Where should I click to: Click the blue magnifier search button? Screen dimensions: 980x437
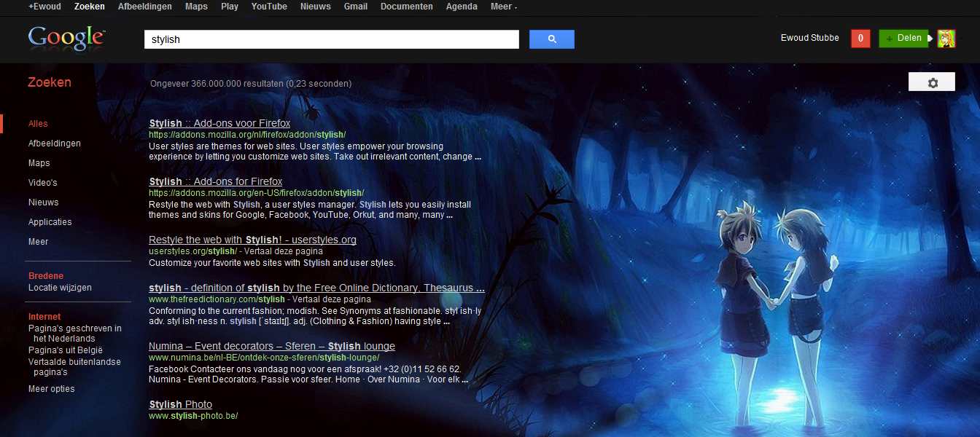pyautogui.click(x=552, y=39)
